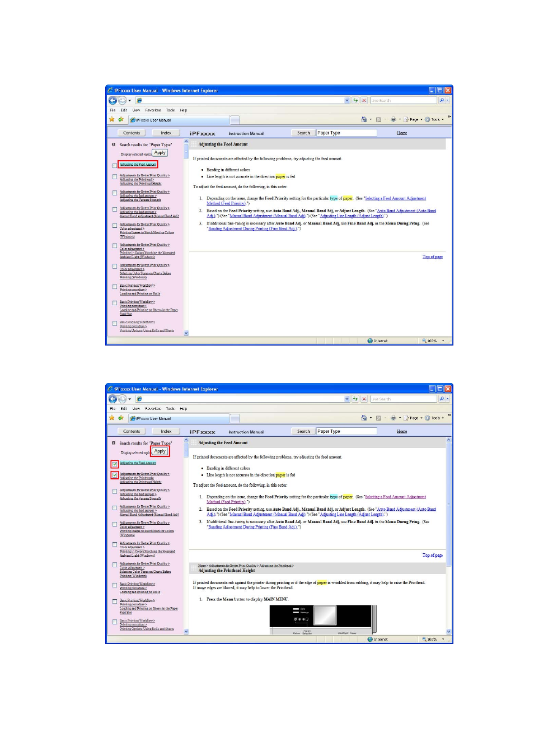This screenshot has width=534, height=756.
Task: Check the Loading and Printing on Rolls box, lower window
Action: pos(115,585)
